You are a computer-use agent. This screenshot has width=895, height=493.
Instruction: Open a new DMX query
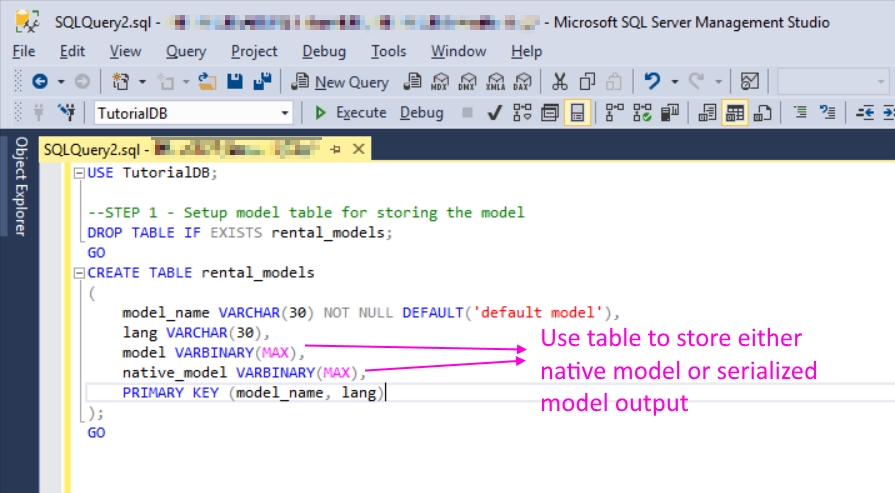pyautogui.click(x=467, y=82)
